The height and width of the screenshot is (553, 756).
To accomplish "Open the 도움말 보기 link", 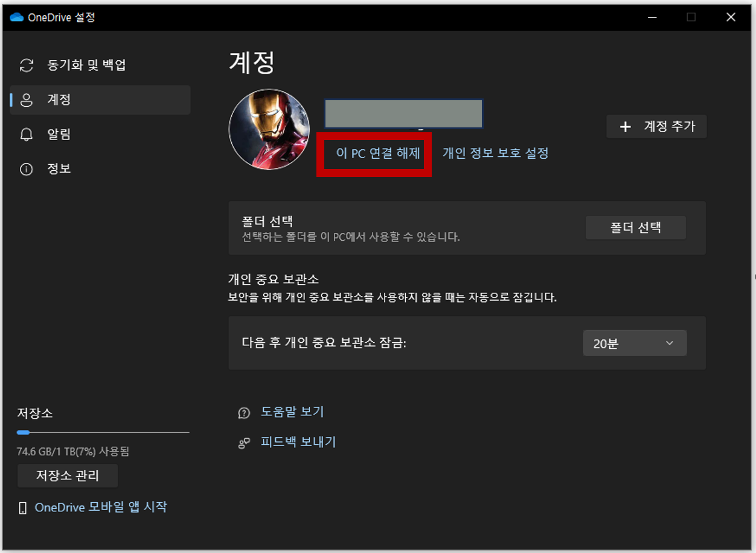I will pyautogui.click(x=292, y=412).
